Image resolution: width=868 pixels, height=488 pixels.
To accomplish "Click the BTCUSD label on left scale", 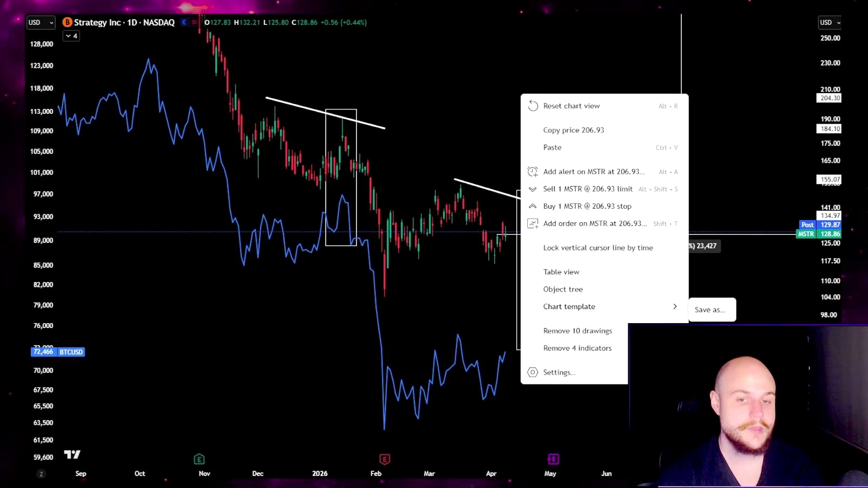I will click(71, 352).
